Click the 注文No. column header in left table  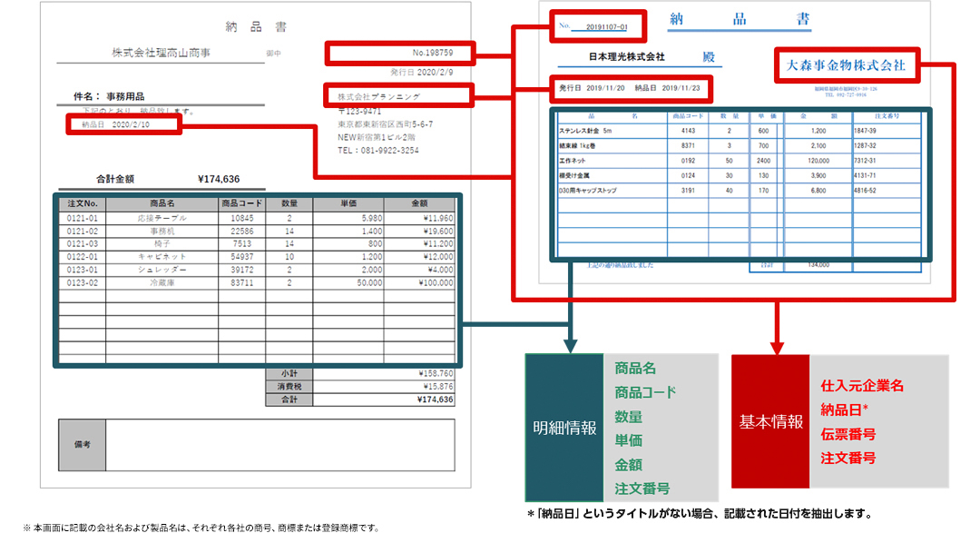[83, 204]
